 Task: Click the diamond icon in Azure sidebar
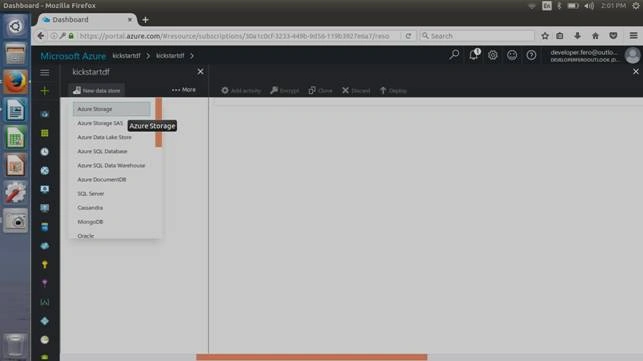[x=44, y=321]
